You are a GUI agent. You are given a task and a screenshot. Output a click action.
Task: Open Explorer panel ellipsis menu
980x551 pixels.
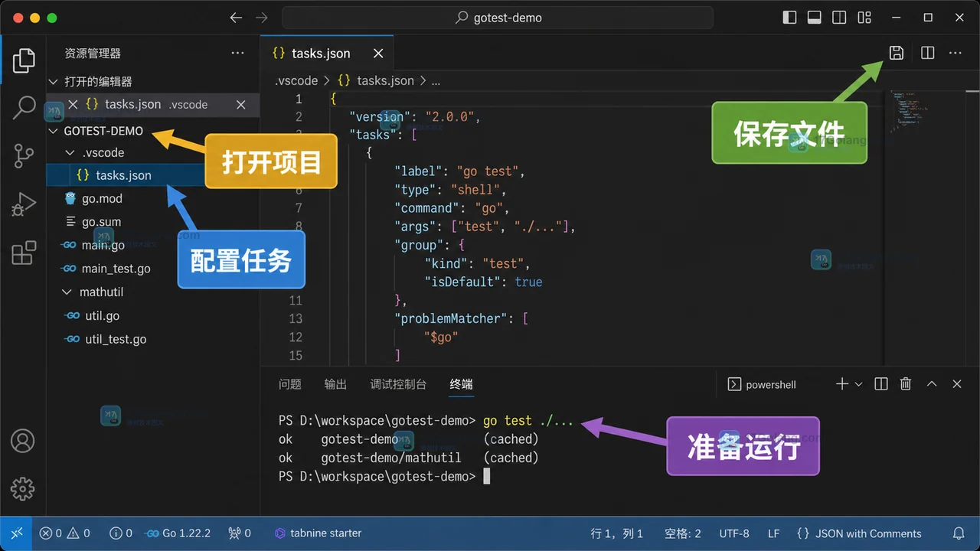pos(238,53)
